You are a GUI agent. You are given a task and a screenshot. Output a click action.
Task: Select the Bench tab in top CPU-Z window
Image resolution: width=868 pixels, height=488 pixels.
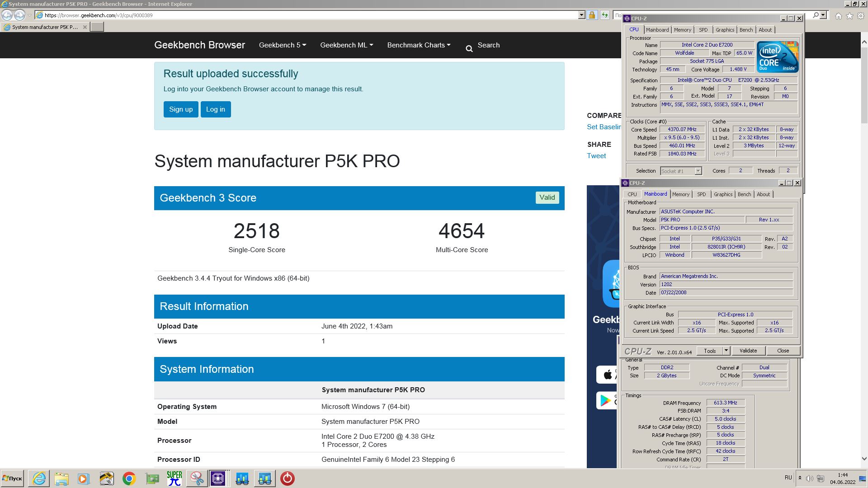[746, 30]
